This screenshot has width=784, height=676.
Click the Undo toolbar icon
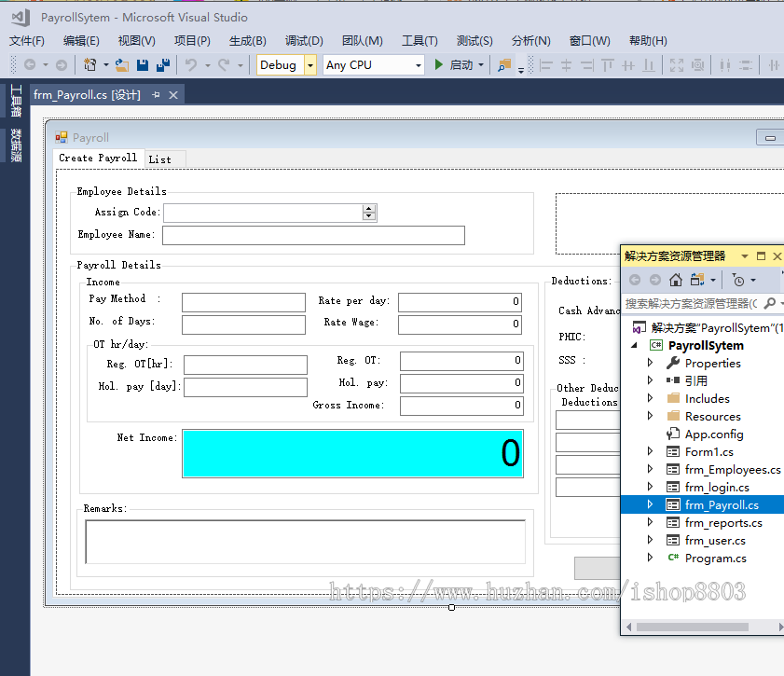(x=191, y=65)
